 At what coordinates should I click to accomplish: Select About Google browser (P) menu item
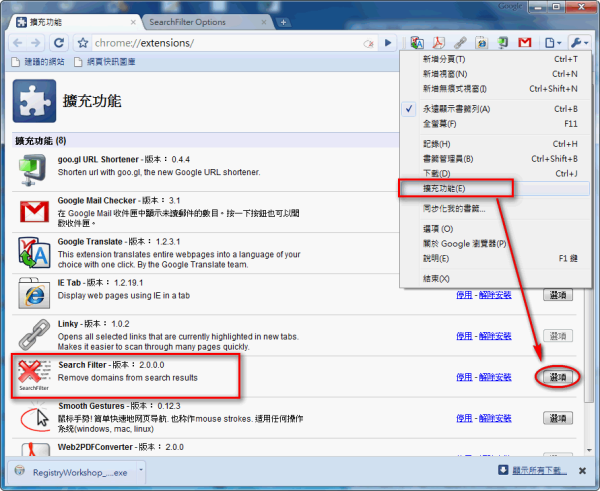point(496,244)
